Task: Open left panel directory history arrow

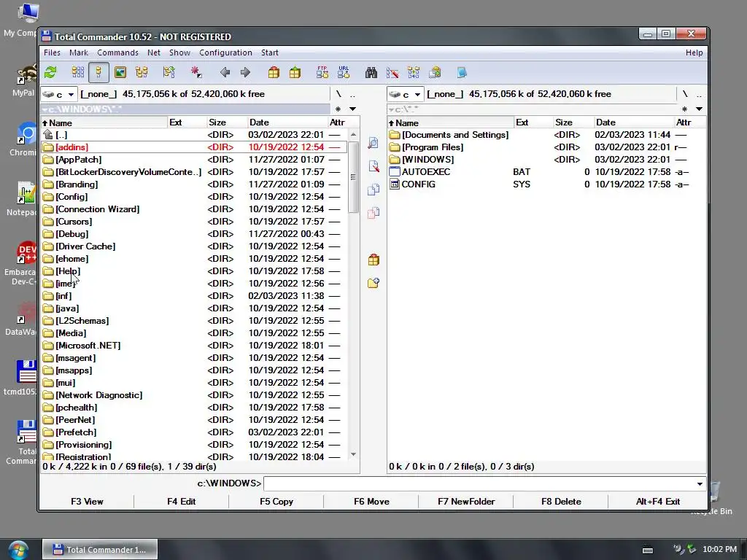Action: point(352,109)
